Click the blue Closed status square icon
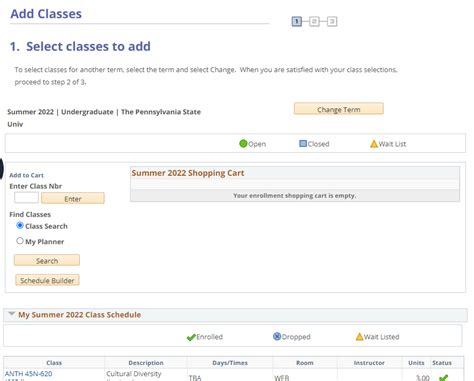This screenshot has width=474, height=381. (303, 144)
